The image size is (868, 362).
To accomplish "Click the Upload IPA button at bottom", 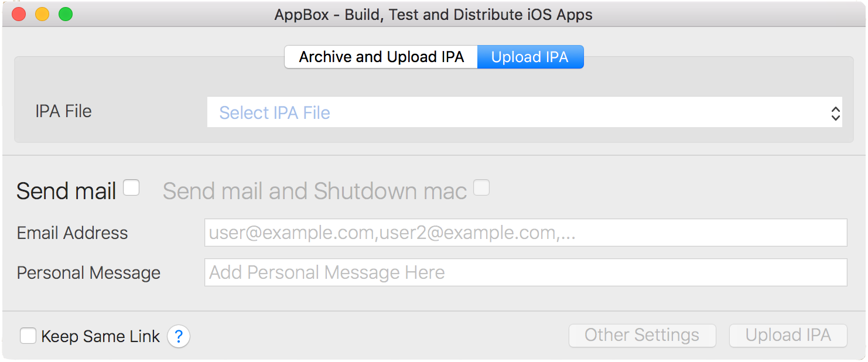I will click(x=788, y=336).
